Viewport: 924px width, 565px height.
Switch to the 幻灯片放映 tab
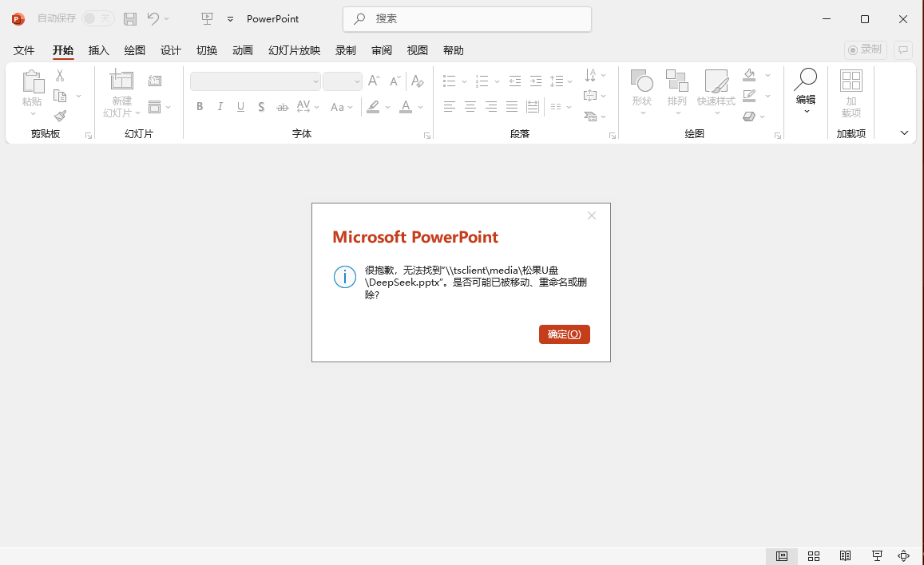pos(294,50)
